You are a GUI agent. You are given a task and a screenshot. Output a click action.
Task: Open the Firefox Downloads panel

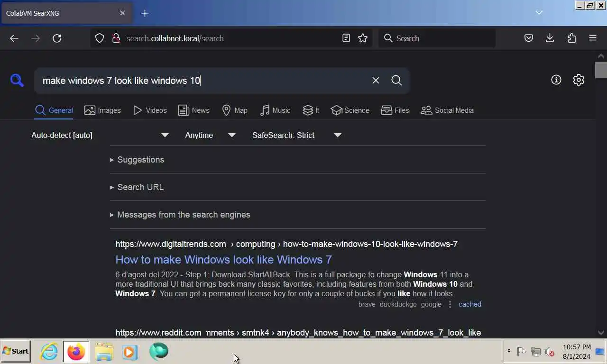(550, 38)
